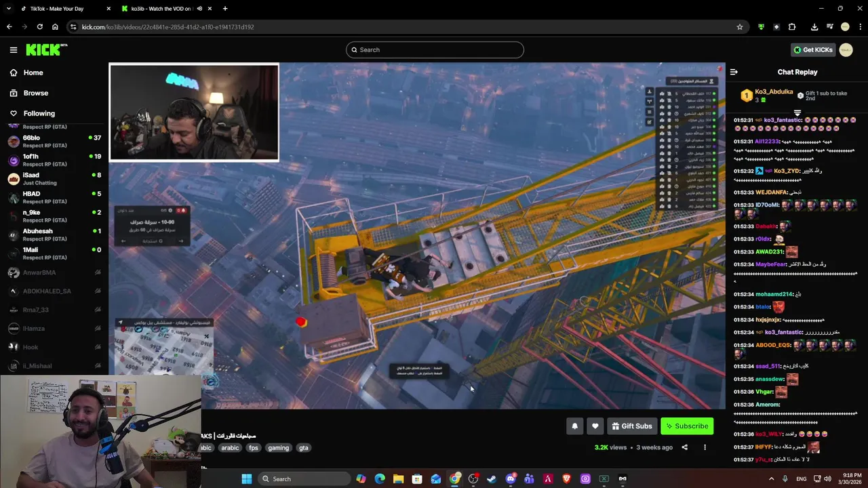Click the Get KICKs button

(x=812, y=49)
